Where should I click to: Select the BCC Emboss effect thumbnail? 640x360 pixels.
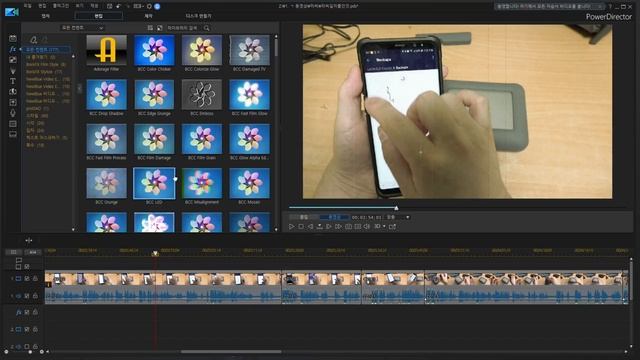202,95
